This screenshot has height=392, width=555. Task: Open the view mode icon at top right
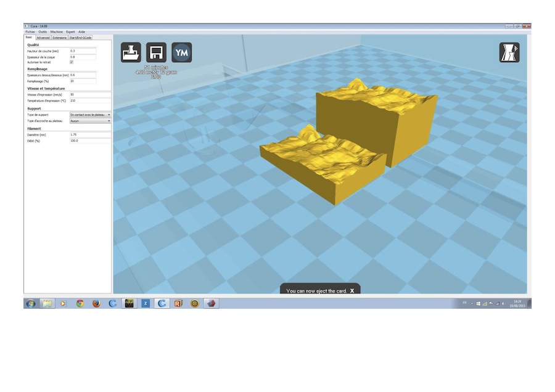[x=509, y=52]
